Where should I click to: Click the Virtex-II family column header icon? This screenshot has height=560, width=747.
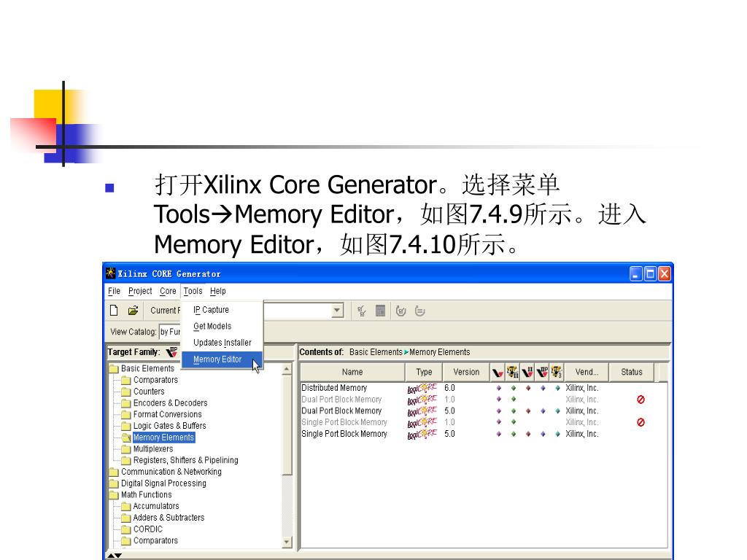tap(527, 372)
